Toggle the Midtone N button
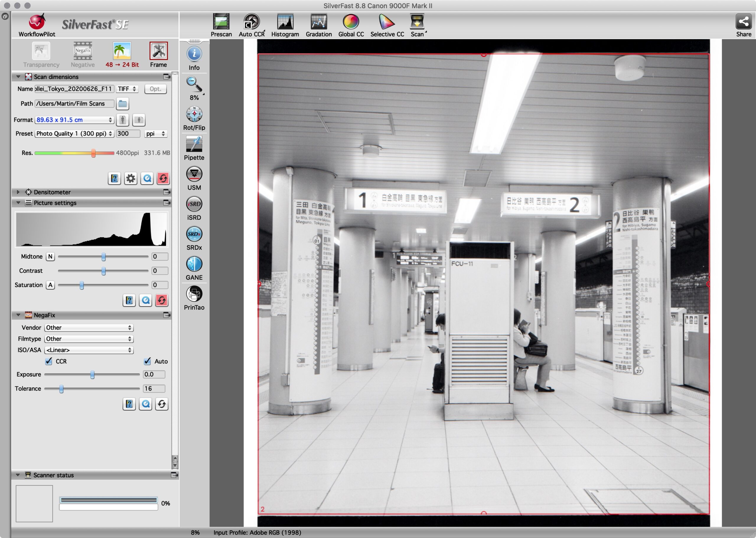Image resolution: width=756 pixels, height=538 pixels. [x=50, y=256]
